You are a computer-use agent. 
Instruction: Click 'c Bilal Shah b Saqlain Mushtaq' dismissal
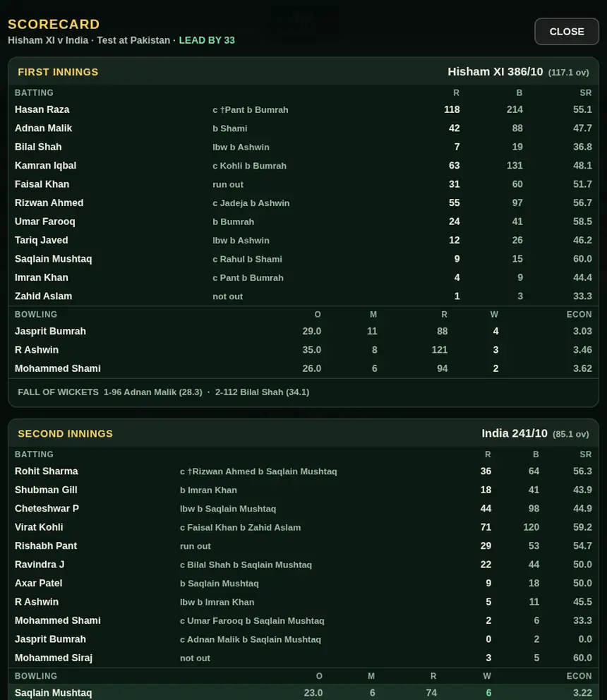pyautogui.click(x=246, y=565)
